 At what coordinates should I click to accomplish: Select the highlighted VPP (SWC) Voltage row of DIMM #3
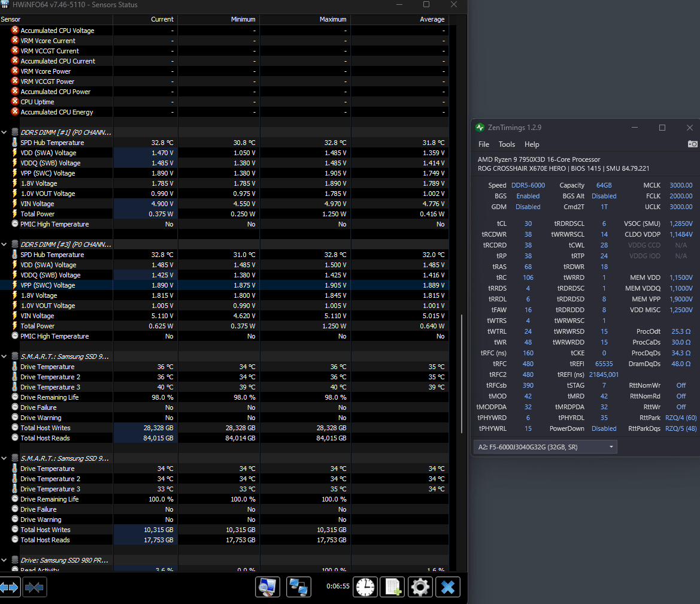click(224, 285)
